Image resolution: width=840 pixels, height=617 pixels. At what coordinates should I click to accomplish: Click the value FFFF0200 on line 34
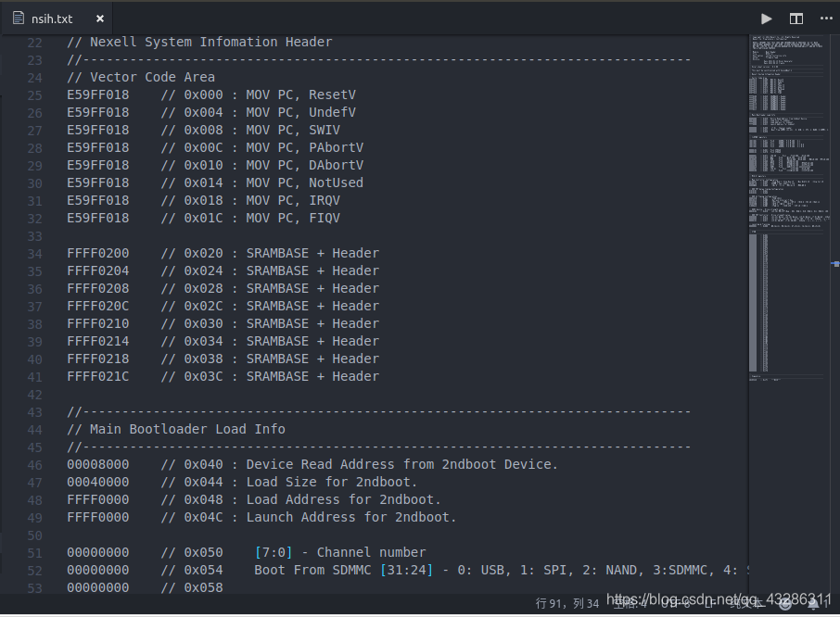pyautogui.click(x=98, y=254)
